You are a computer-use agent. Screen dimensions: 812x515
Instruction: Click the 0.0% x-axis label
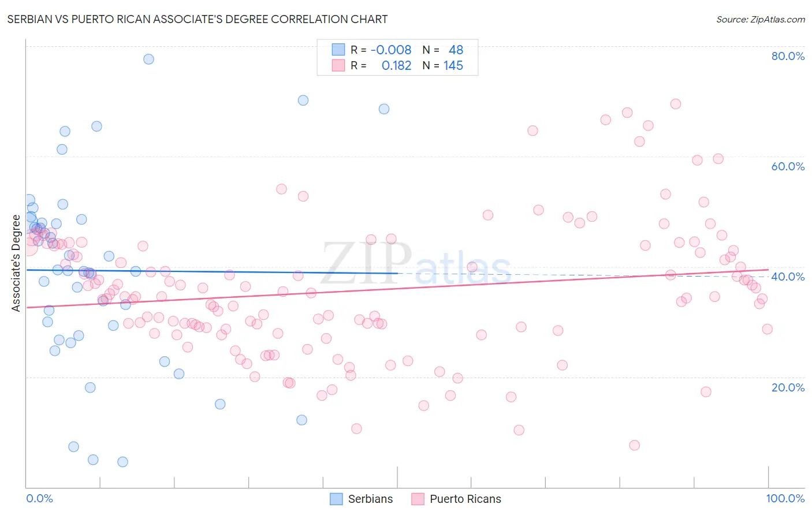39,498
